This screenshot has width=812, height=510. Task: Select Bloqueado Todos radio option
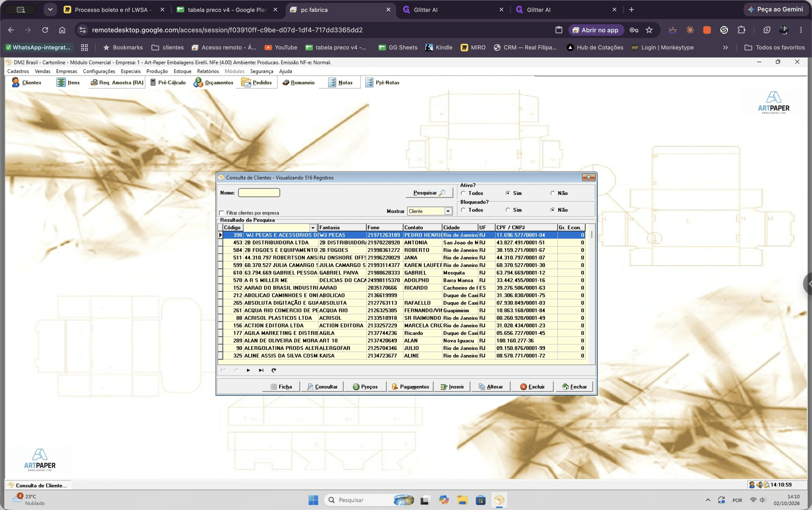(x=463, y=210)
